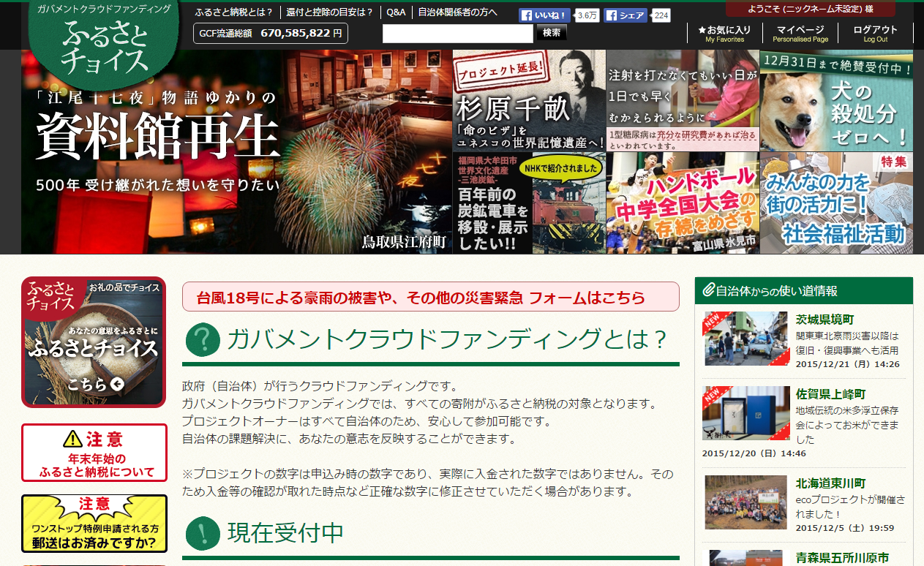Image resolution: width=924 pixels, height=566 pixels.
Task: Open the 青森県五所川原市 news link
Action: pyautogui.click(x=842, y=558)
